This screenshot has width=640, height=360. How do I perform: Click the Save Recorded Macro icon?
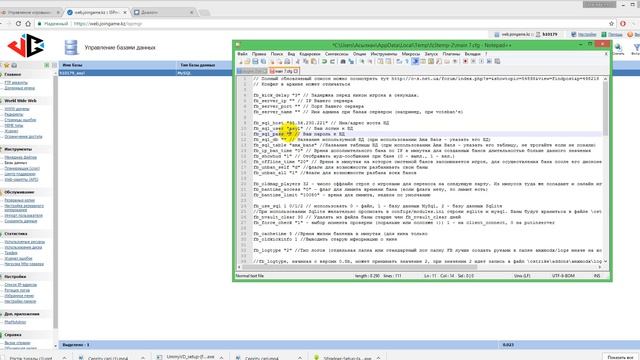pyautogui.click(x=497, y=61)
